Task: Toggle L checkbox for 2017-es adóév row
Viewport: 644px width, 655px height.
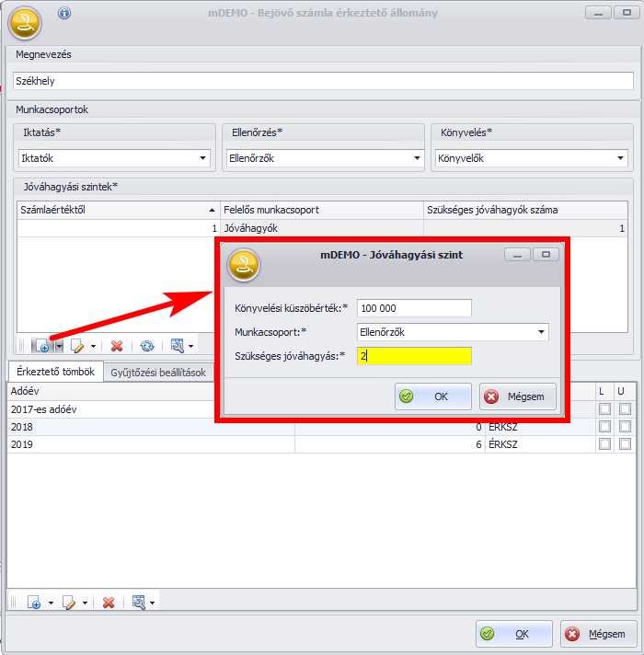Action: [604, 409]
